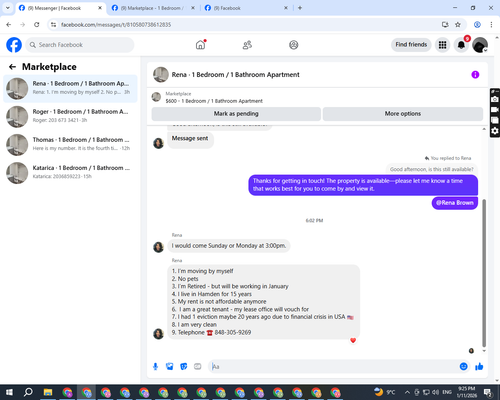Open the notifications bell icon

coord(461,45)
